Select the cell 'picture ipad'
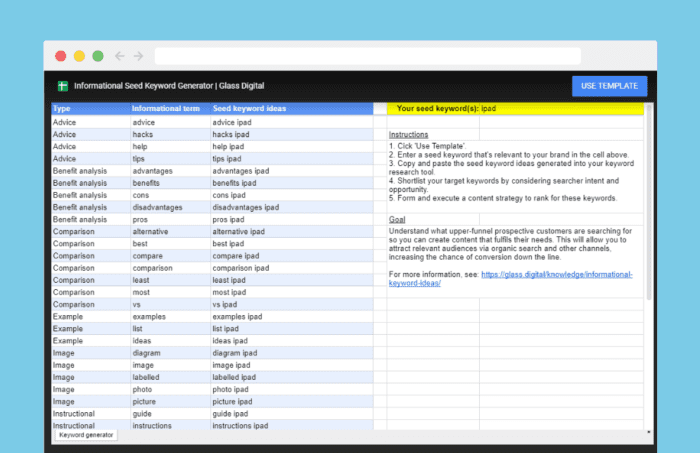 pyautogui.click(x=292, y=402)
